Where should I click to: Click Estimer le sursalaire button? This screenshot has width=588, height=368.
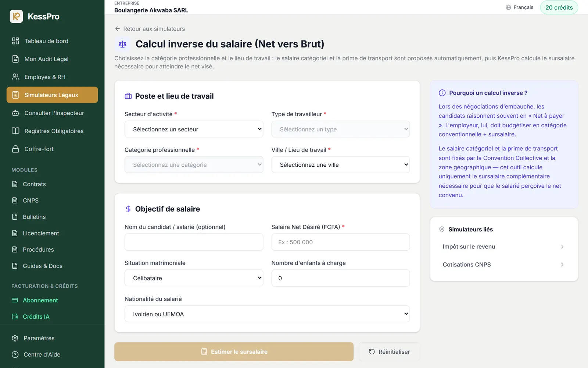coord(234,352)
